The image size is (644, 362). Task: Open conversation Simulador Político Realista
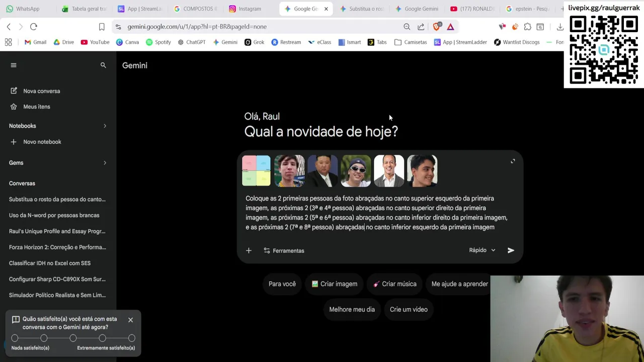click(x=57, y=295)
